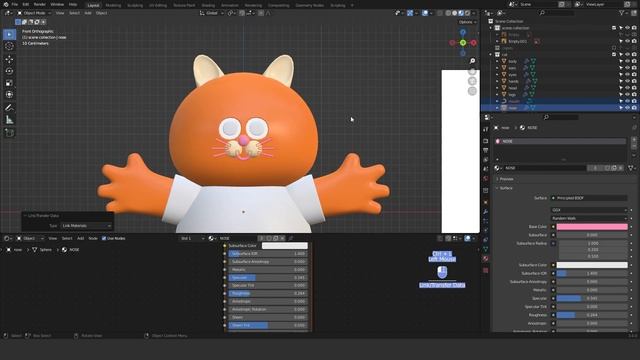The image size is (640, 360).
Task: Select the Add Cube tool in the viewport toolbar
Action: click(9, 133)
